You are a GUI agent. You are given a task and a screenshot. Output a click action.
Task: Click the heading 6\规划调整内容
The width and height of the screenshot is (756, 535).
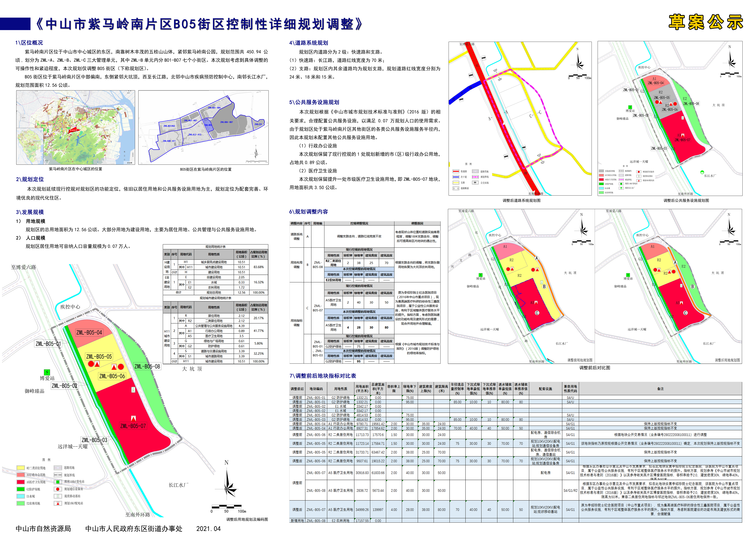(x=309, y=212)
